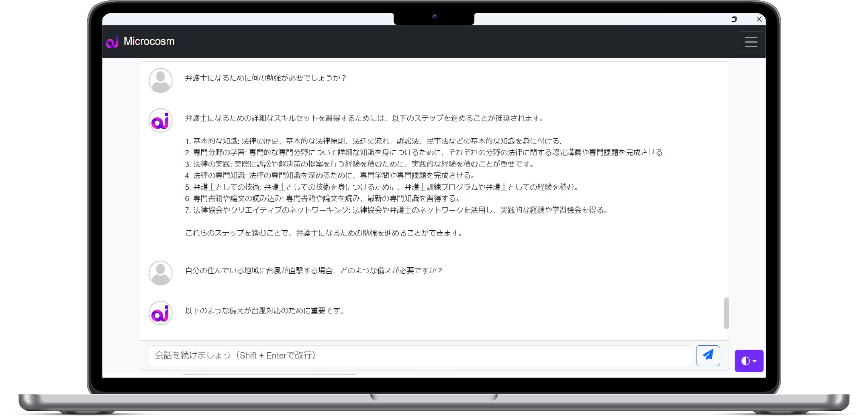
Task: Click list item 1 基本的な知識
Action: click(373, 141)
